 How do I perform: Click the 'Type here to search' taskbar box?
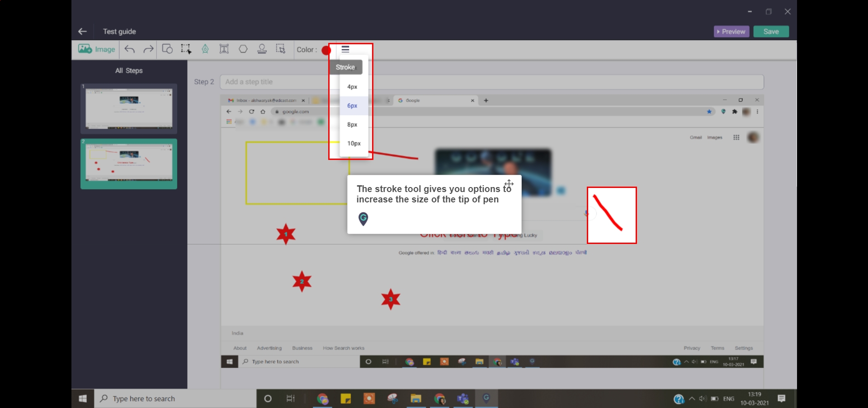click(175, 399)
